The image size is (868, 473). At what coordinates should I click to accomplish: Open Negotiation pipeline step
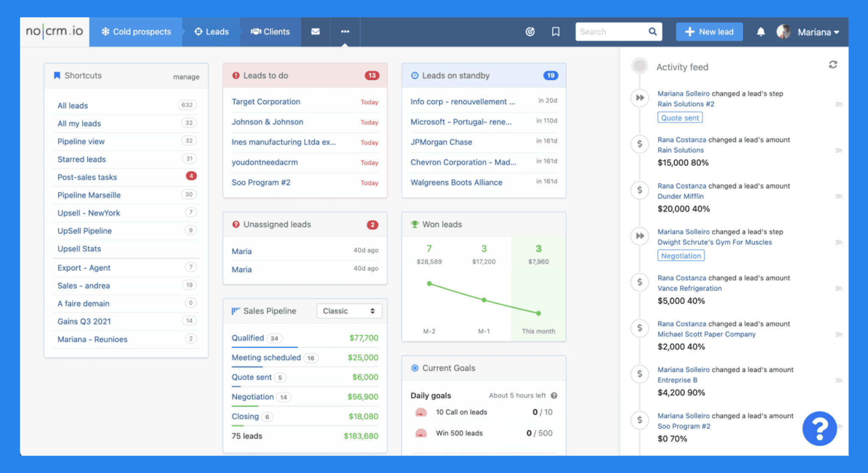[x=253, y=397]
